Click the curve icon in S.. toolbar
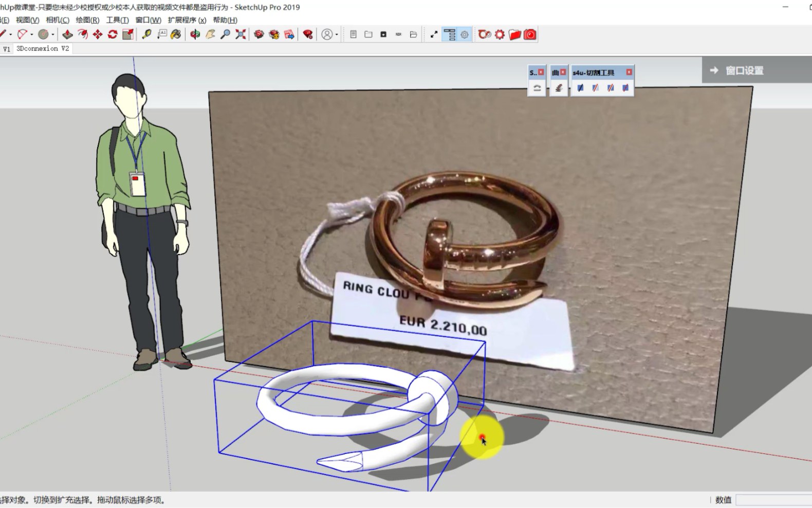Screen dimensions: 812x508 [537, 88]
